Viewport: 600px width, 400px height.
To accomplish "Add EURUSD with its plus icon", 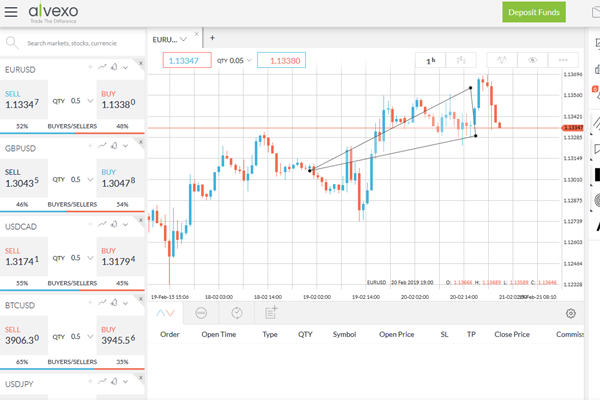I will point(90,67).
